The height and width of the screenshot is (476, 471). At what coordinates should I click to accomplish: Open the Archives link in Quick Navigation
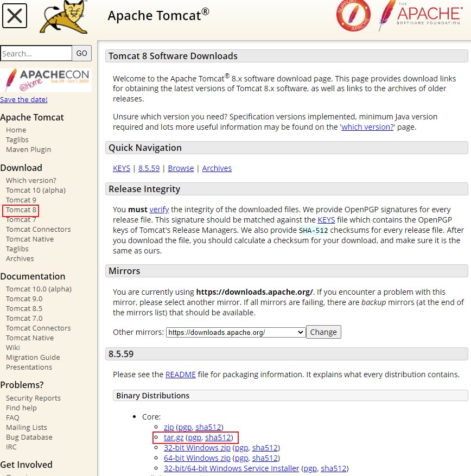217,168
